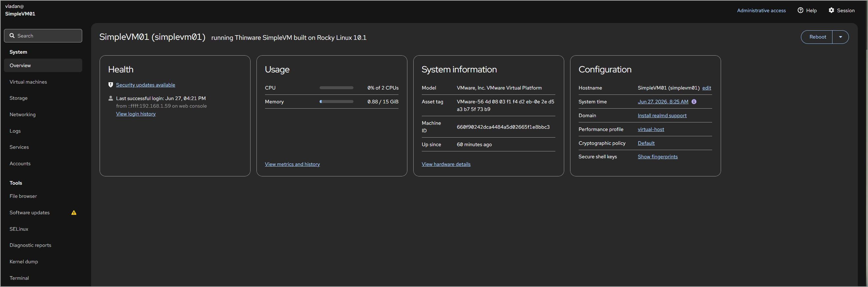868x287 pixels.
Task: Open the Terminal tool
Action: point(43,278)
